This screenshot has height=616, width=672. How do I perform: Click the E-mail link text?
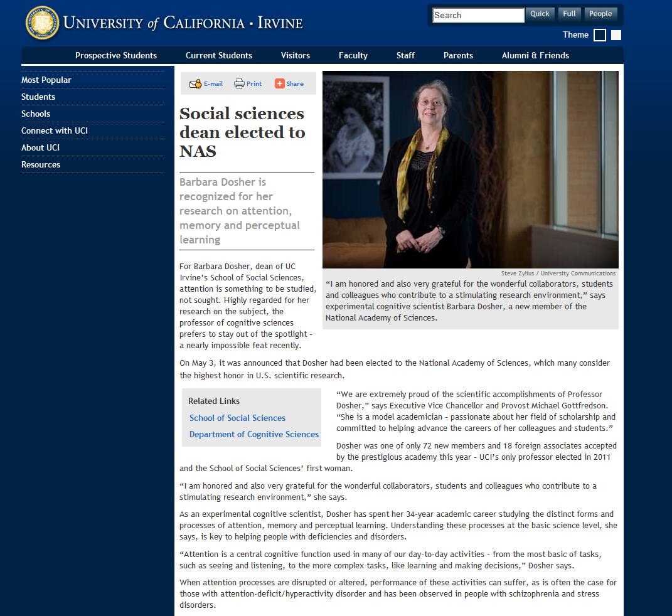coord(213,84)
